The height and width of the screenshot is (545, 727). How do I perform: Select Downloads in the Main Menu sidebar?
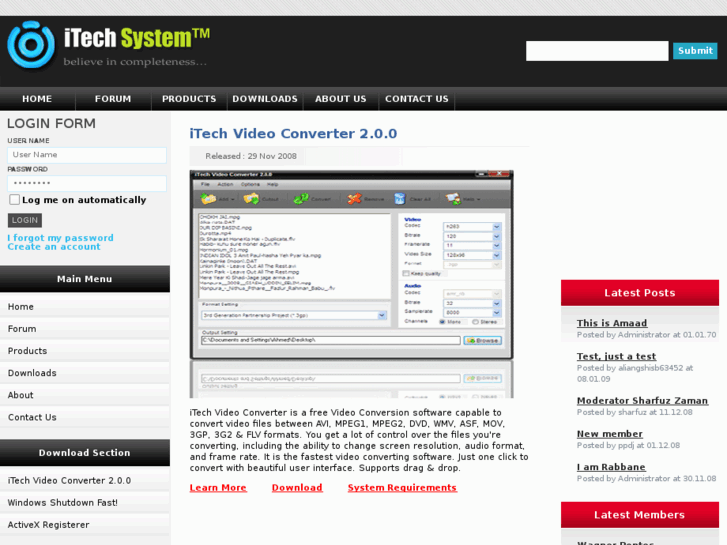click(85, 373)
